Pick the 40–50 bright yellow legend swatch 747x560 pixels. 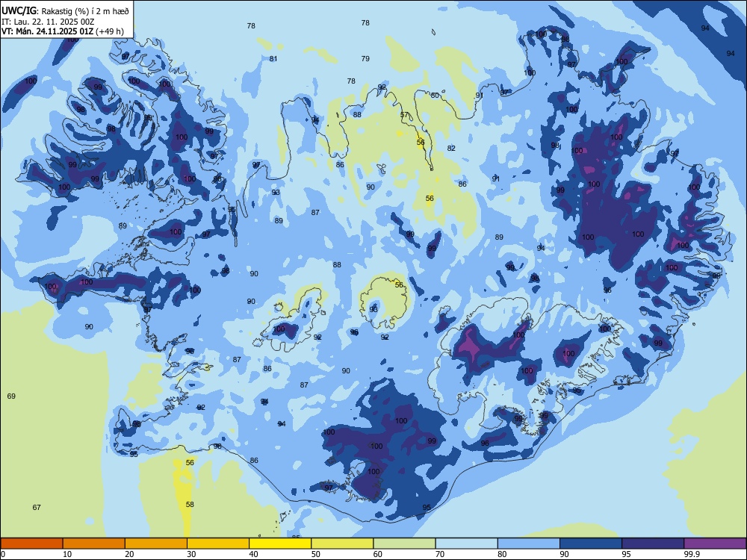[x=280, y=544]
